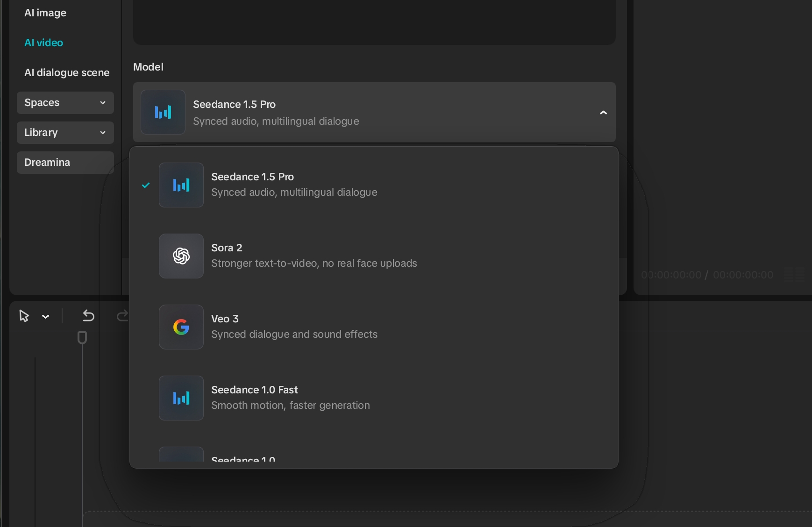Click the Google logo next to Veo 3
This screenshot has height=527, width=812.
[181, 327]
